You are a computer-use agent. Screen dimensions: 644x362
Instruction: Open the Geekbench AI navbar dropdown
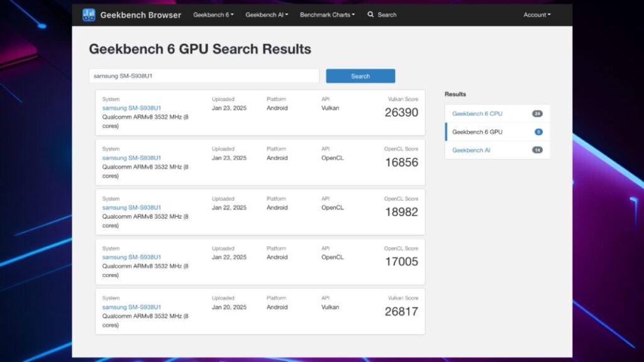[267, 14]
